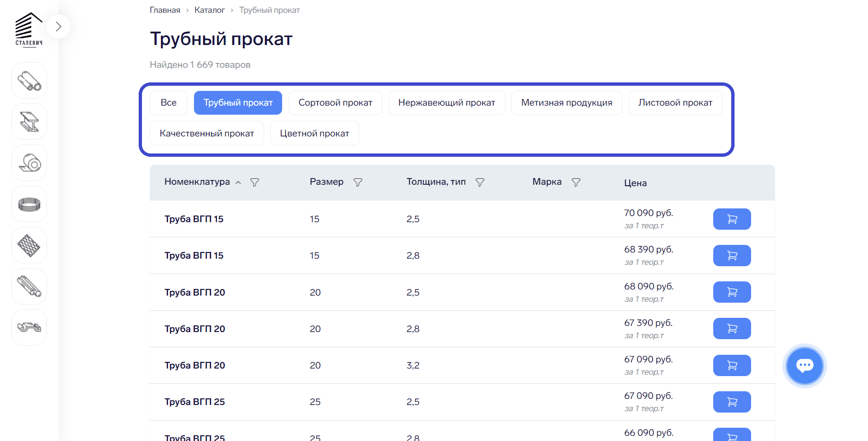Viewport: 868px width, 441px height.
Task: Open the Размер column filter
Action: pos(358,182)
